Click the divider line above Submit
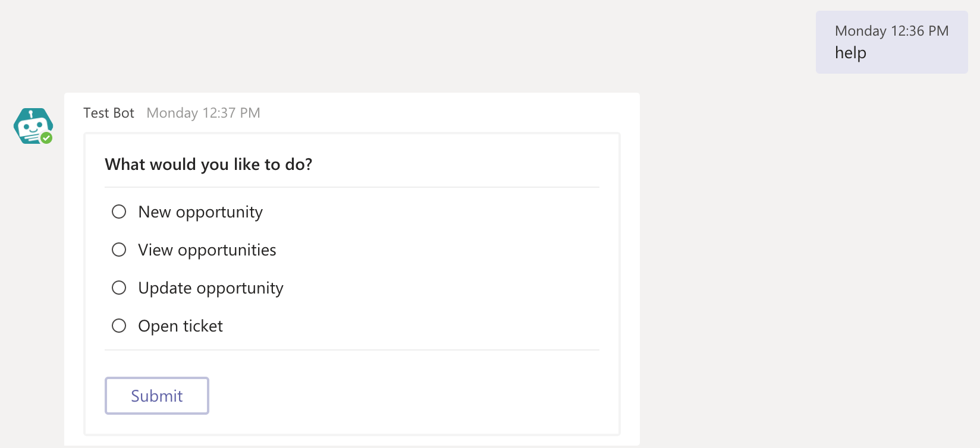The height and width of the screenshot is (448, 980). point(352,350)
